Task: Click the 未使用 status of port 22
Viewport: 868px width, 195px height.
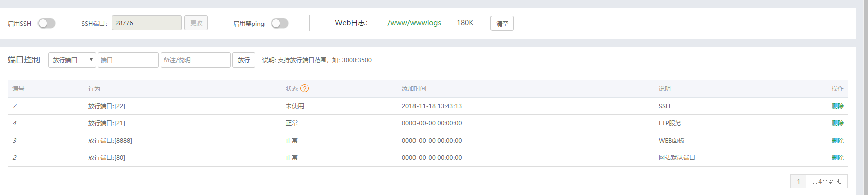Action: click(295, 106)
